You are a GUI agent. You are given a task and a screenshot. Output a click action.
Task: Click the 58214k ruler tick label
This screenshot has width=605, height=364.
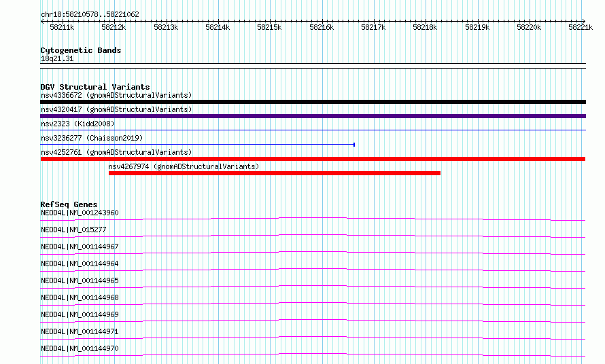218,27
